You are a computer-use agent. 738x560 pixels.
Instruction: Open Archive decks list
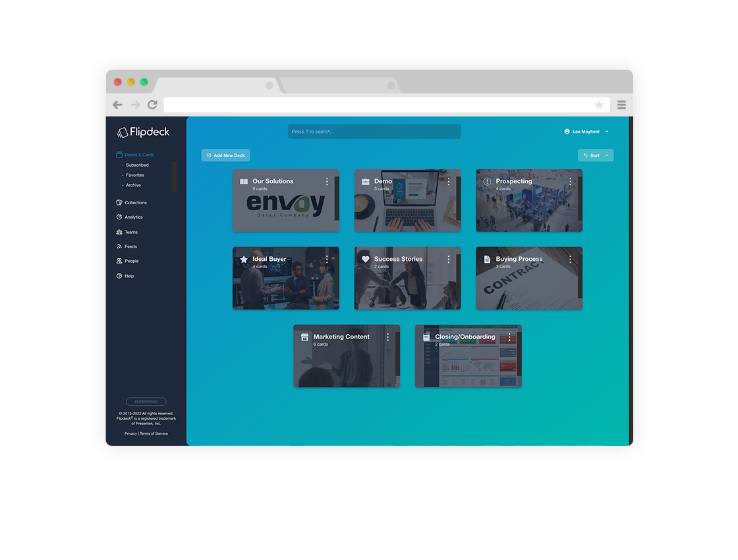point(133,185)
